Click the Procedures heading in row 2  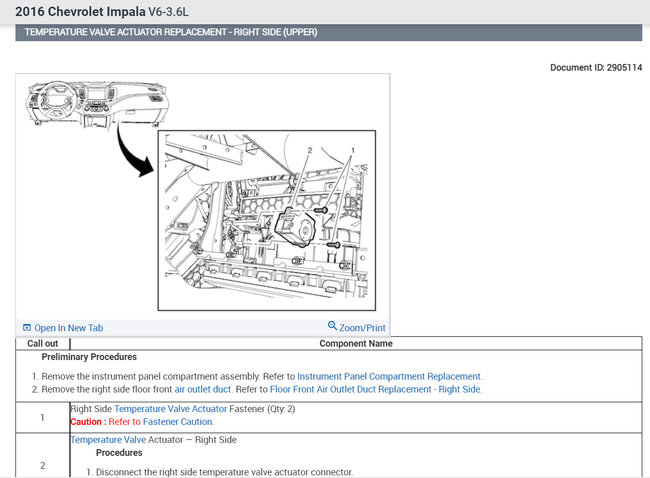(119, 453)
